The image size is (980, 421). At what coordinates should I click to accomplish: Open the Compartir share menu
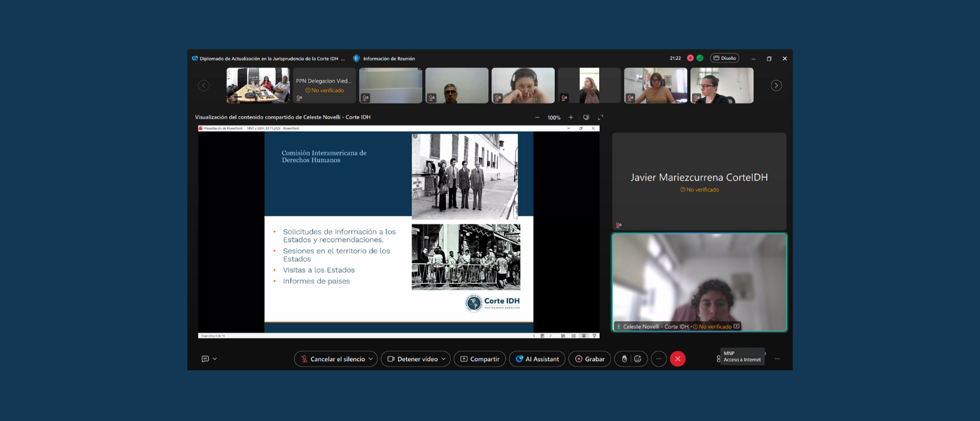point(480,359)
